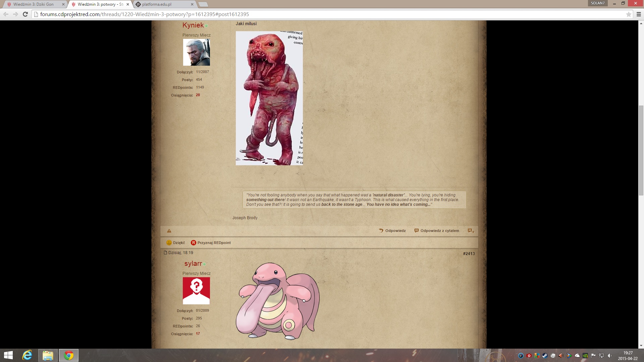Open the Steam tray icon
This screenshot has width=644, height=362.
pos(545,356)
